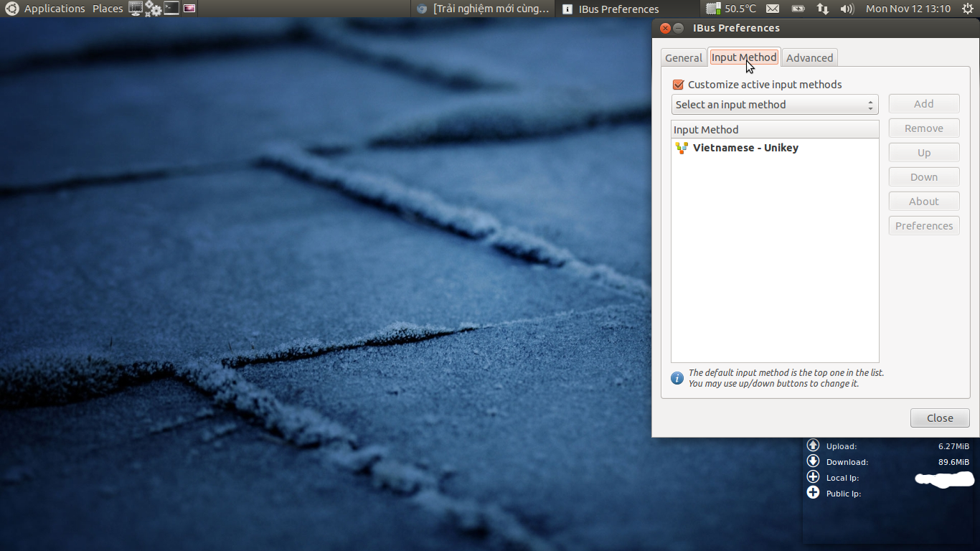Close the dialog with the Close button
The image size is (980, 551).
click(x=940, y=418)
